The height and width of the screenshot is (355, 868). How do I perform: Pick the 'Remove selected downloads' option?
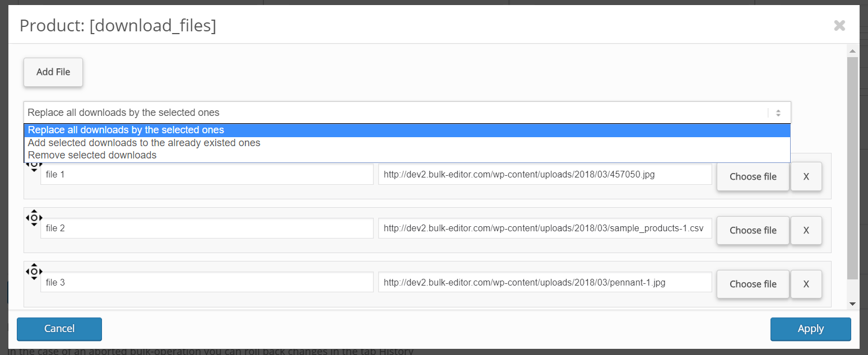click(92, 155)
